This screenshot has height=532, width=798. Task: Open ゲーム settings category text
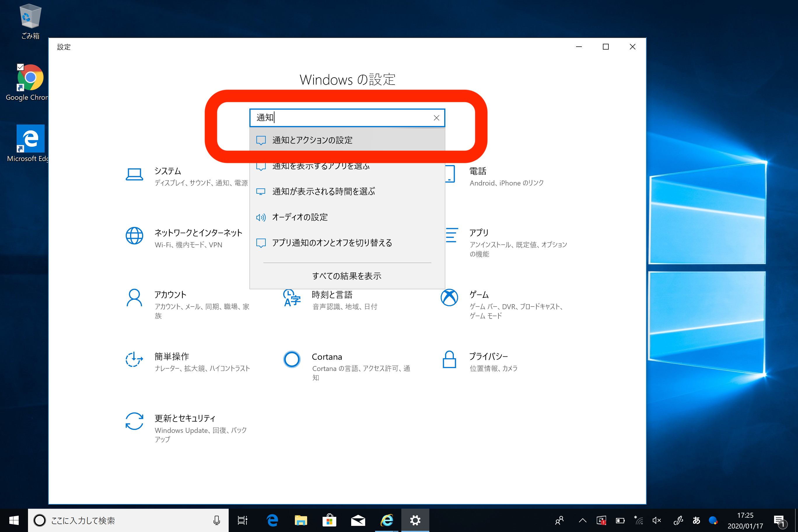click(479, 295)
